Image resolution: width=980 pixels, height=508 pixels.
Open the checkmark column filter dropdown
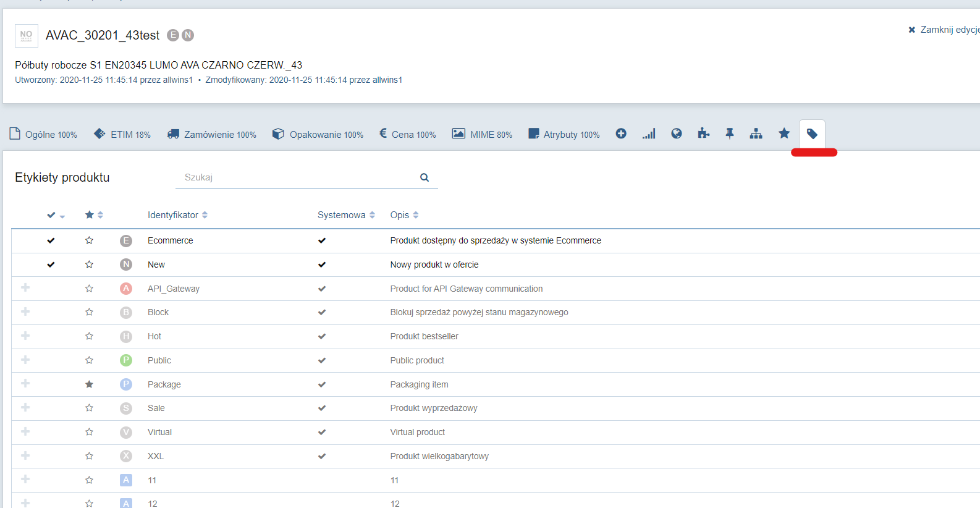click(62, 216)
